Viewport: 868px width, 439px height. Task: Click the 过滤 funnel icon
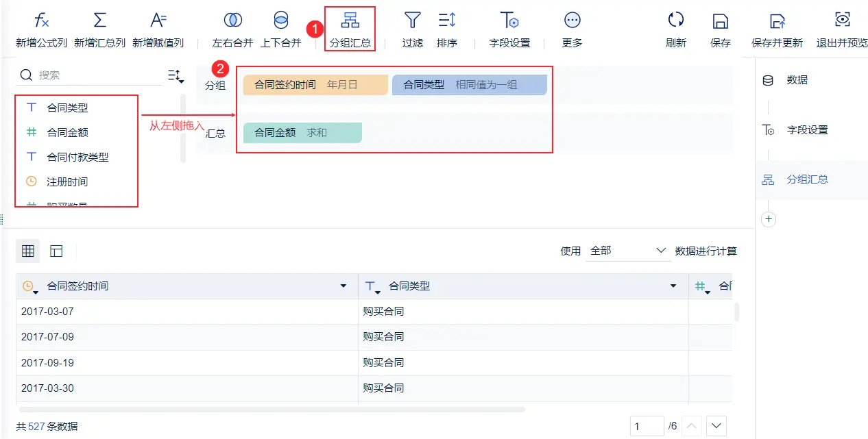click(412, 20)
